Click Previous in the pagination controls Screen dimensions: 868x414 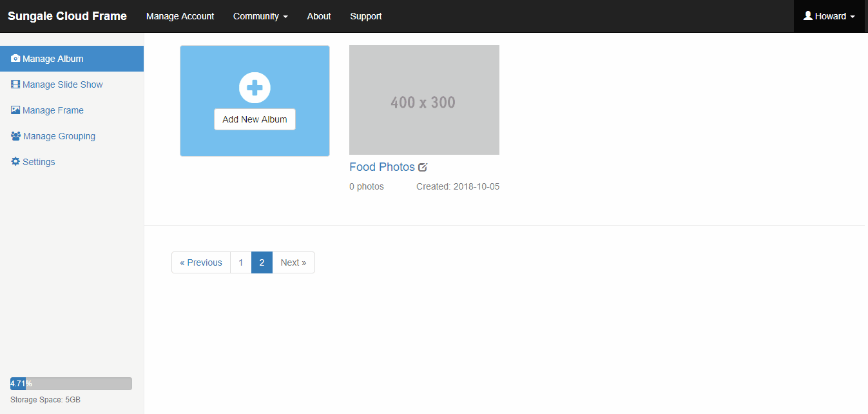(x=200, y=262)
